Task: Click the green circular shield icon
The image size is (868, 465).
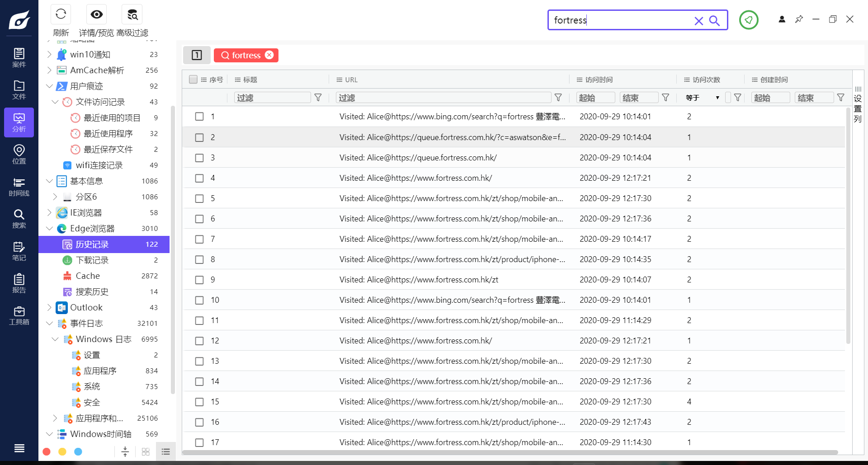Action: (749, 20)
